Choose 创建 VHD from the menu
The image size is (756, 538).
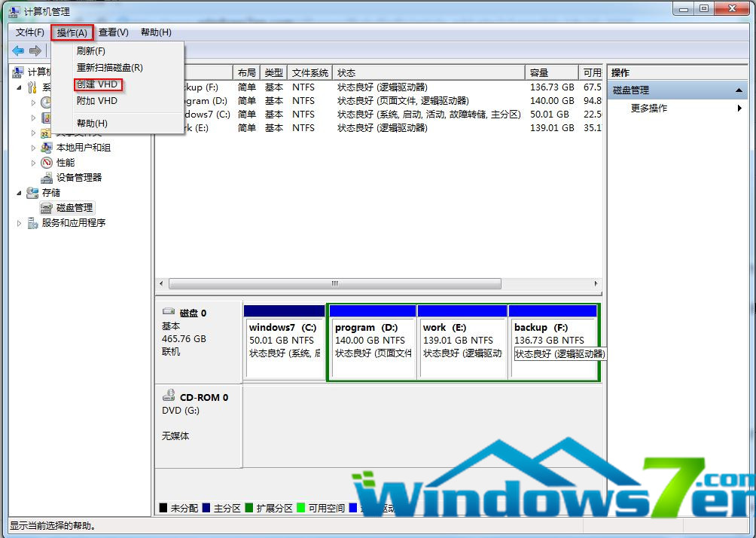pyautogui.click(x=97, y=84)
